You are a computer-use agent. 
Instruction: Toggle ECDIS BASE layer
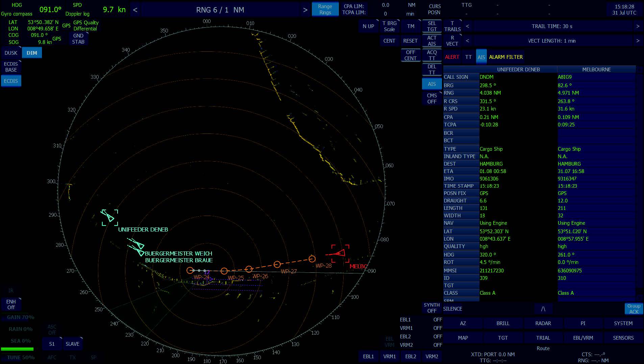point(11,67)
